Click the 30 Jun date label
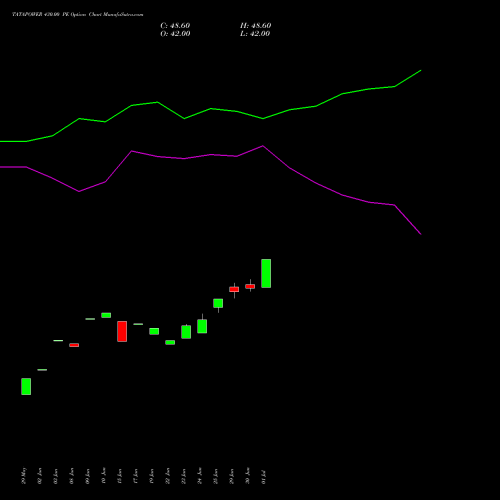The image size is (500, 500). click(x=248, y=476)
